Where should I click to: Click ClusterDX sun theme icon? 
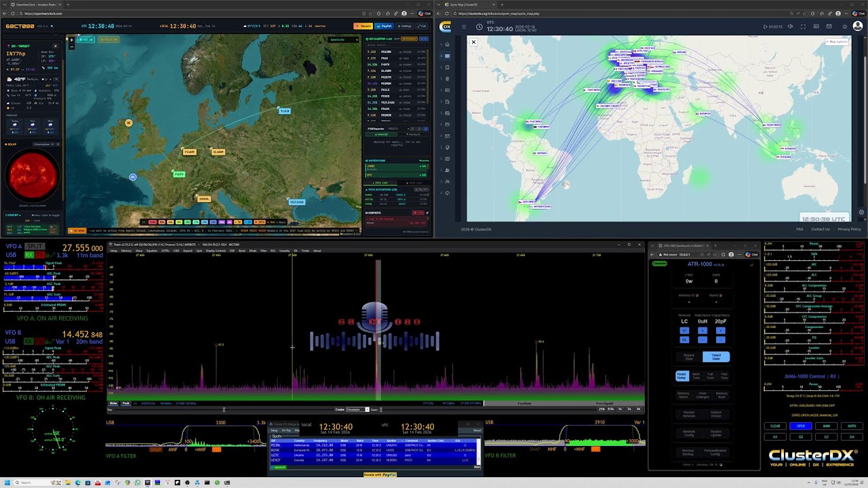coord(845,26)
